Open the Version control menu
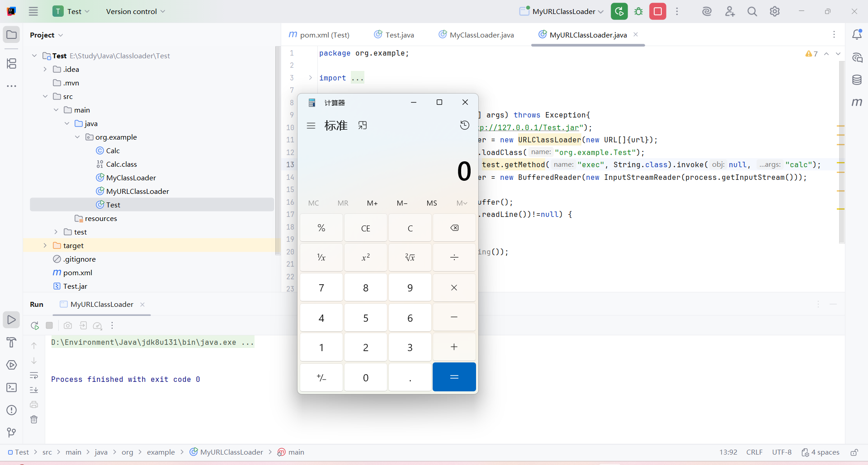The image size is (868, 465). (135, 11)
